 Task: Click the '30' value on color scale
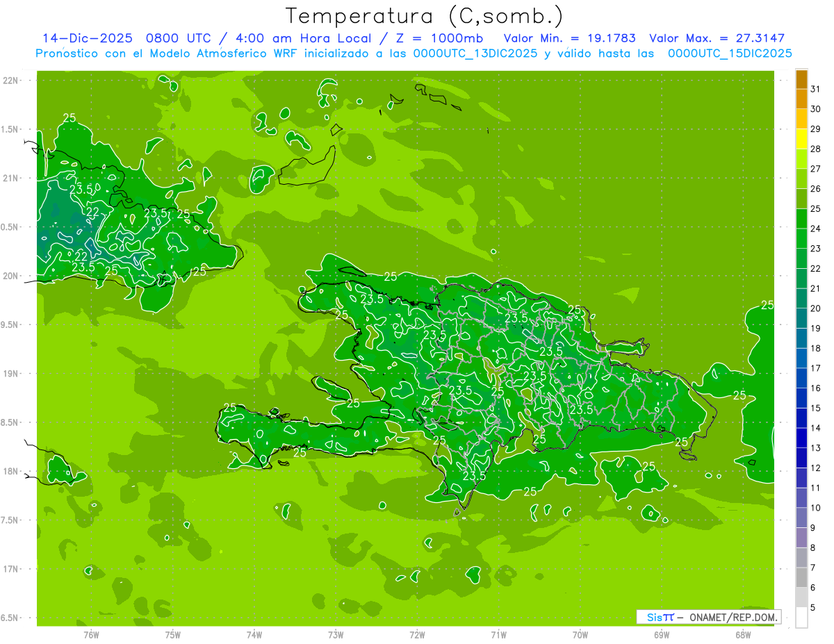tap(815, 109)
